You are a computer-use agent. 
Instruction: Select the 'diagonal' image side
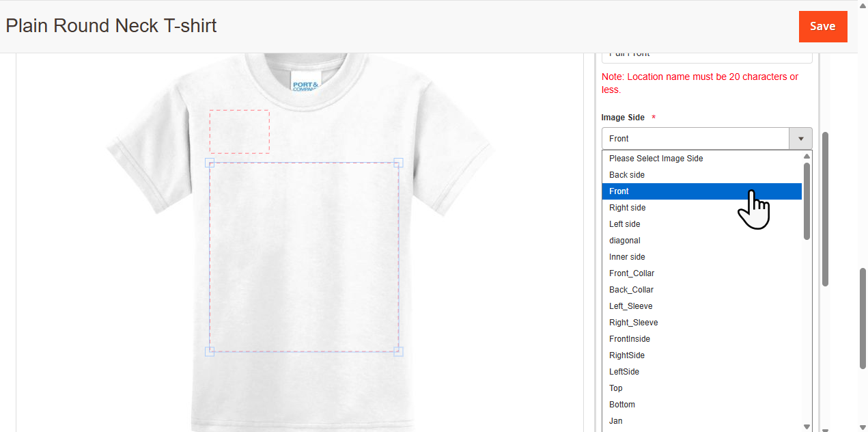(624, 241)
